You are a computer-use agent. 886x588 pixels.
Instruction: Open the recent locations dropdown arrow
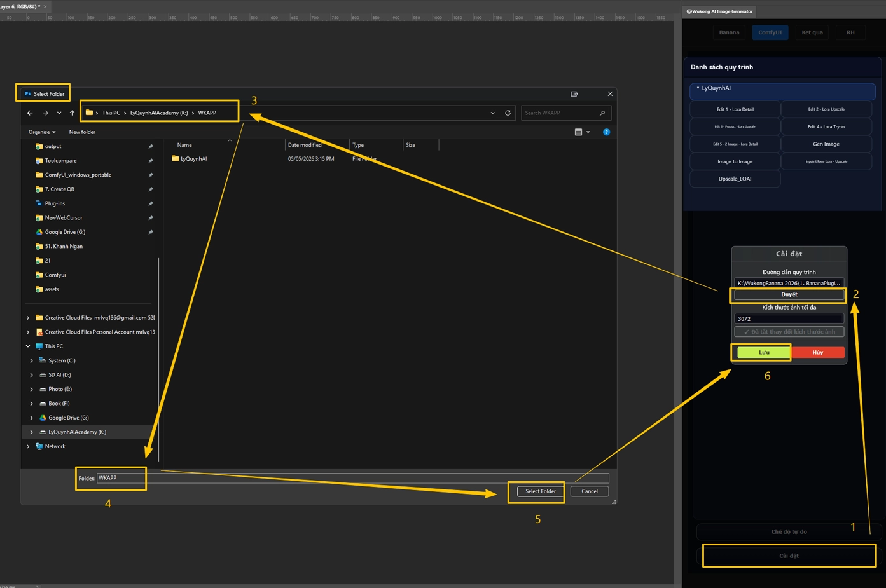point(59,113)
